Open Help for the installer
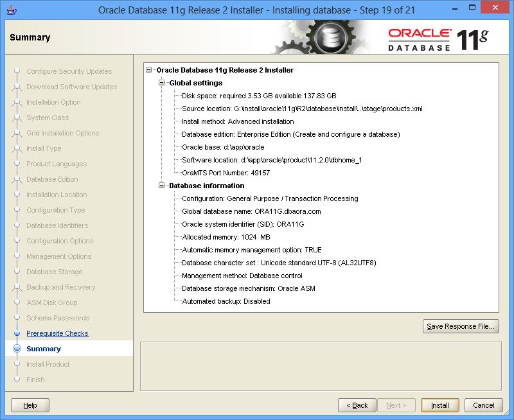The height and width of the screenshot is (420, 514). click(x=30, y=405)
